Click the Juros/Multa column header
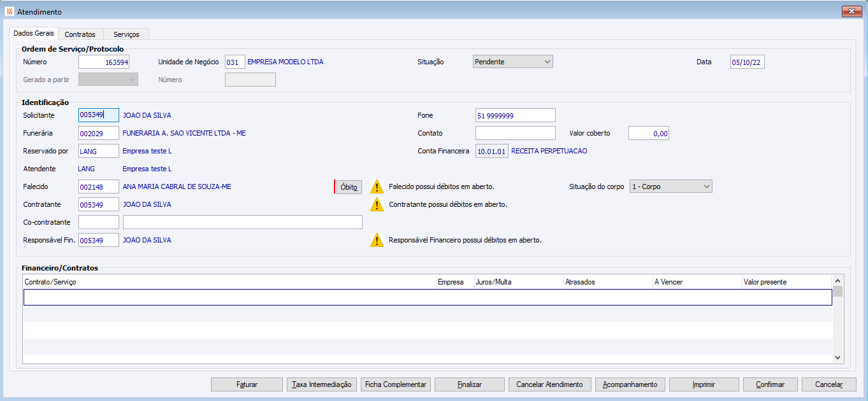 pyautogui.click(x=519, y=281)
